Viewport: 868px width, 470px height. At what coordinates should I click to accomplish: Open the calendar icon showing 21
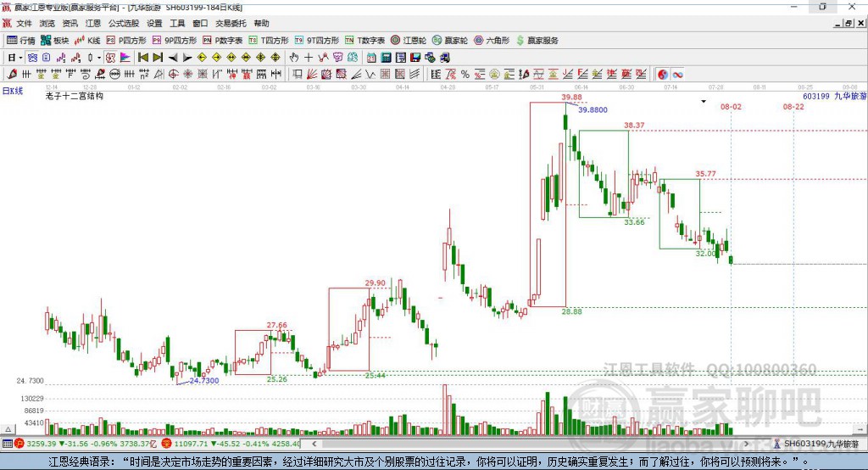371,58
